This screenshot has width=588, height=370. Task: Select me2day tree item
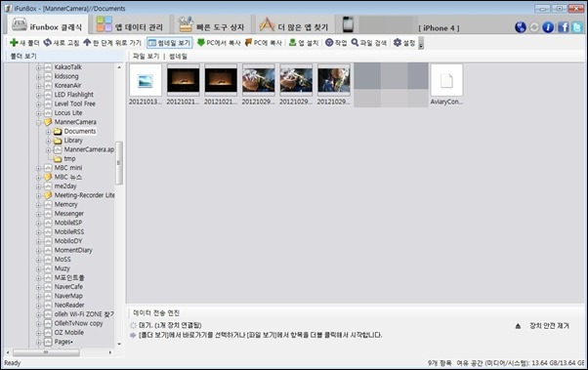(x=65, y=185)
